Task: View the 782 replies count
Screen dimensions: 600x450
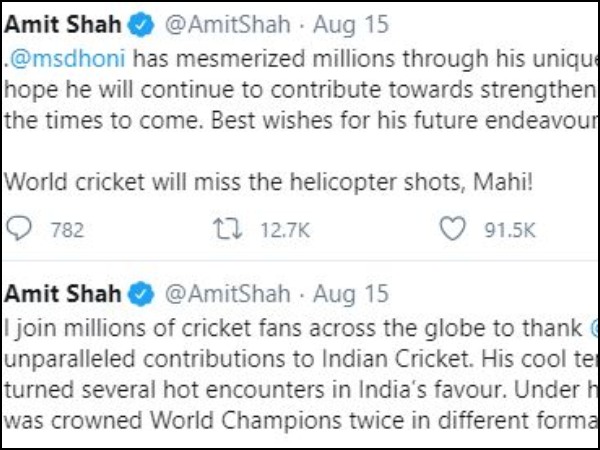Action: [67, 230]
